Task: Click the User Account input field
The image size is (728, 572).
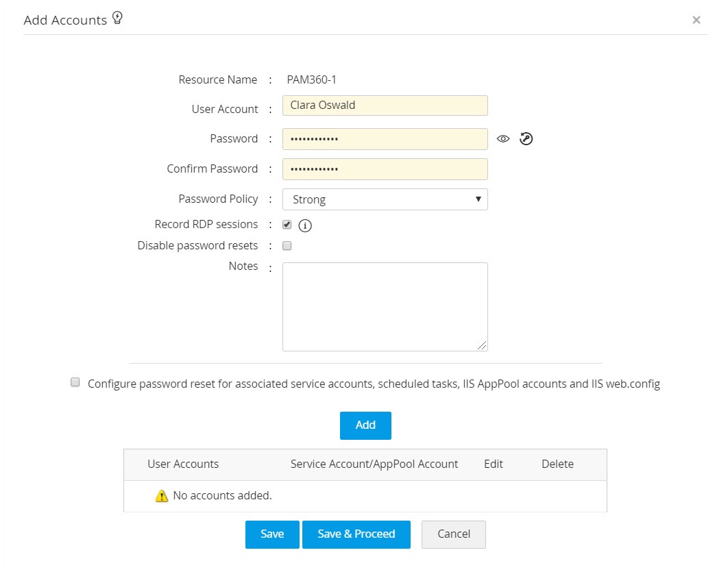Action: pyautogui.click(x=385, y=105)
